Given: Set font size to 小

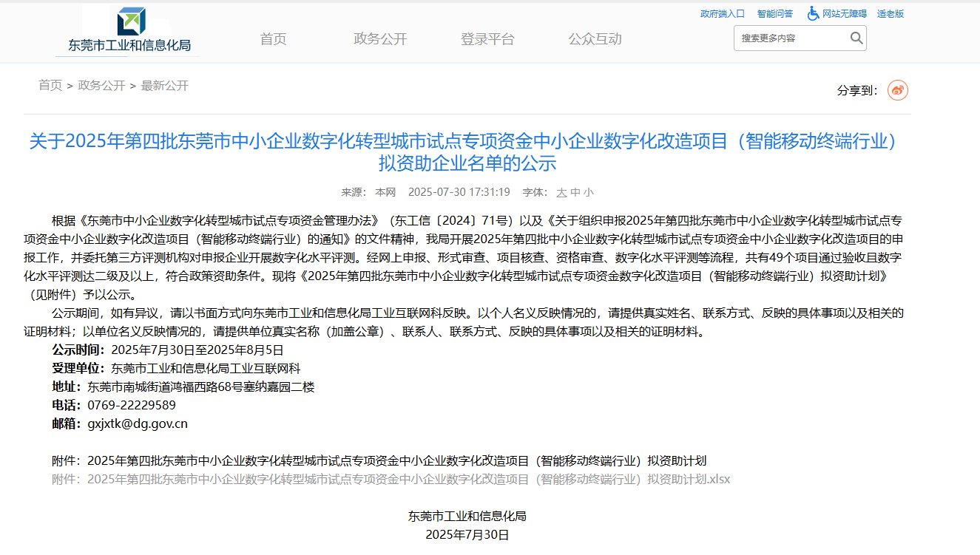Looking at the screenshot, I should click(x=588, y=192).
